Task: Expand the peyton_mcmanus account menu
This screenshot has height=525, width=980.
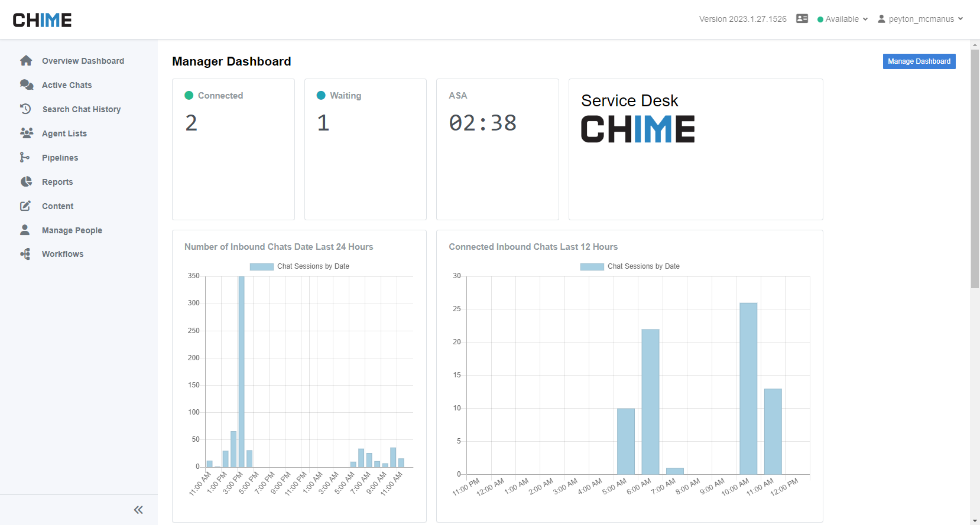Action: pyautogui.click(x=921, y=19)
